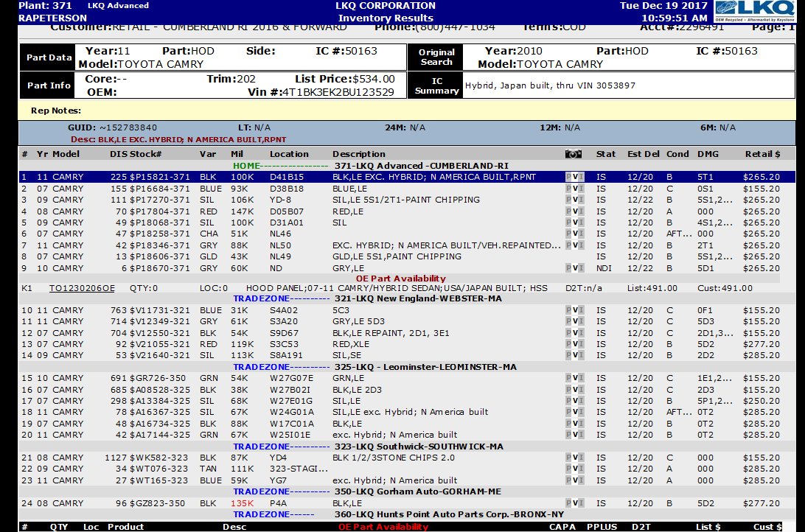Click the 371-LKQ Advanced-CUMBERLAND-RI home header
The height and width of the screenshot is (532, 805).
pos(422,166)
